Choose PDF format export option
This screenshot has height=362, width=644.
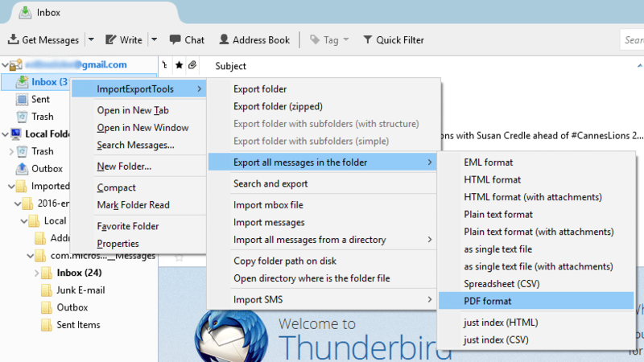coord(487,301)
